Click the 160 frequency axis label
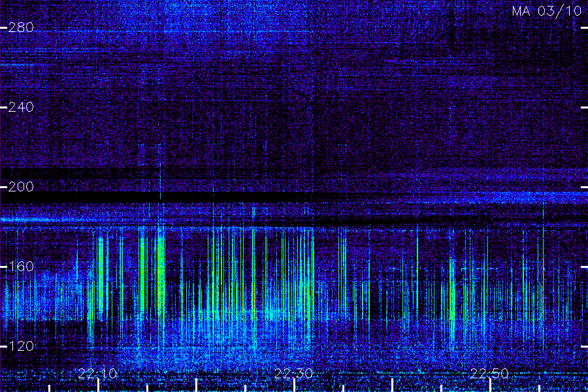The image size is (588, 392). pyautogui.click(x=21, y=267)
